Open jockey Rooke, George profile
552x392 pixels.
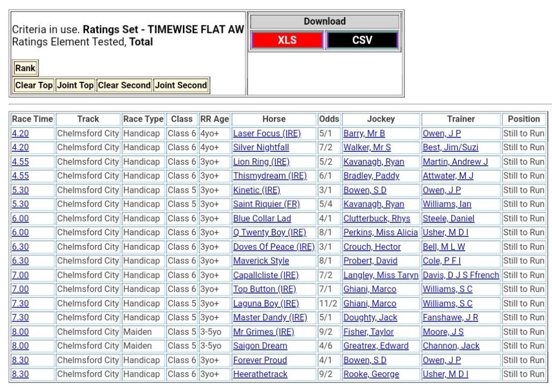(x=371, y=374)
